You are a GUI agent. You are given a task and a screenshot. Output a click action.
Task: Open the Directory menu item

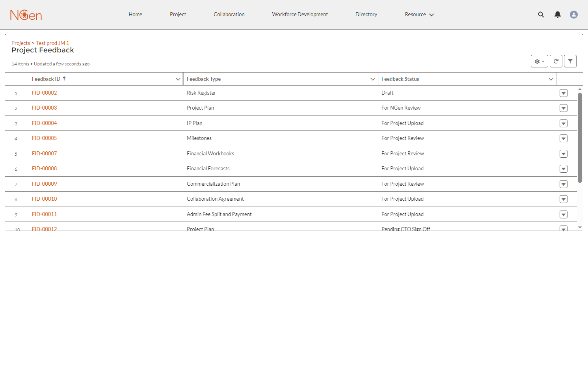coord(366,15)
